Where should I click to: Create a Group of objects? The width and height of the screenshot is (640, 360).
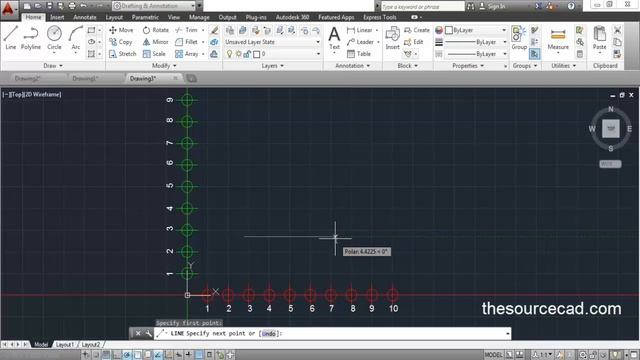(519, 38)
